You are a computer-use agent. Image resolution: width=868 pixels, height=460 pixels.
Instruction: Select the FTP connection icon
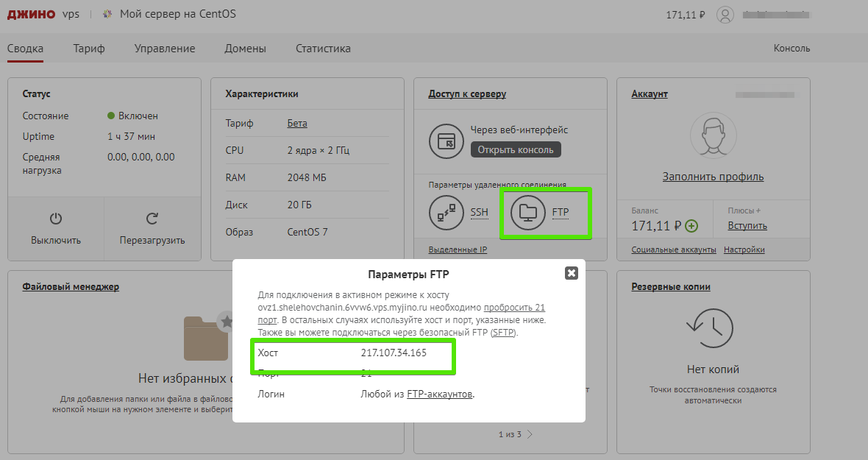(x=529, y=212)
